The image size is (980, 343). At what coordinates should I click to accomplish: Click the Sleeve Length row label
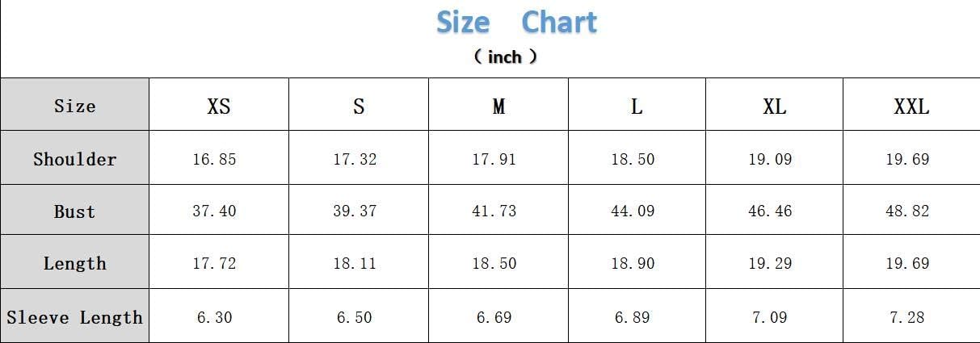(75, 317)
